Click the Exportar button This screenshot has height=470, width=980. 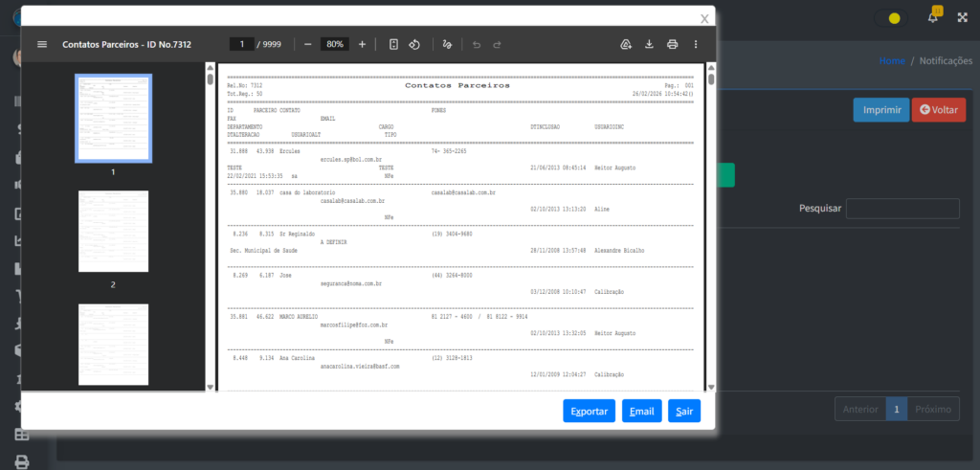[x=589, y=411]
